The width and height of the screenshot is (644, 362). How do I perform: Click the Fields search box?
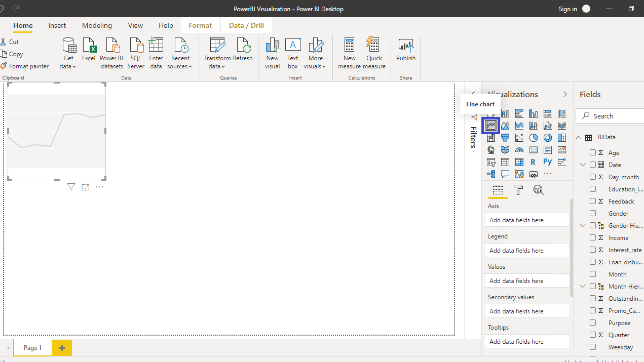613,116
